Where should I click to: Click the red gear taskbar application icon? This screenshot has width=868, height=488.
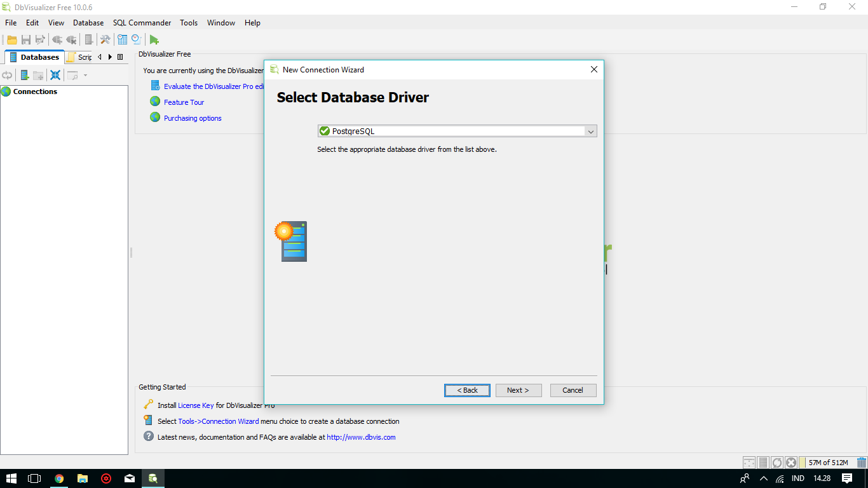tap(106, 478)
